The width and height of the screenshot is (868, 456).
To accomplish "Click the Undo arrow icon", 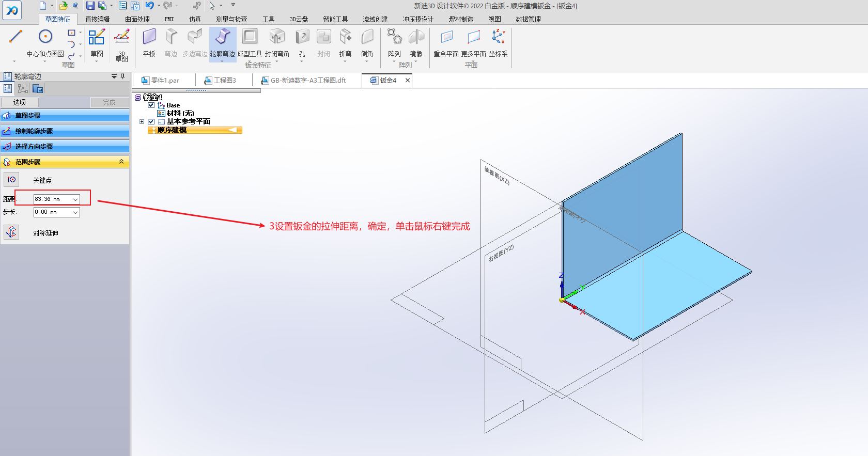I will [x=149, y=6].
